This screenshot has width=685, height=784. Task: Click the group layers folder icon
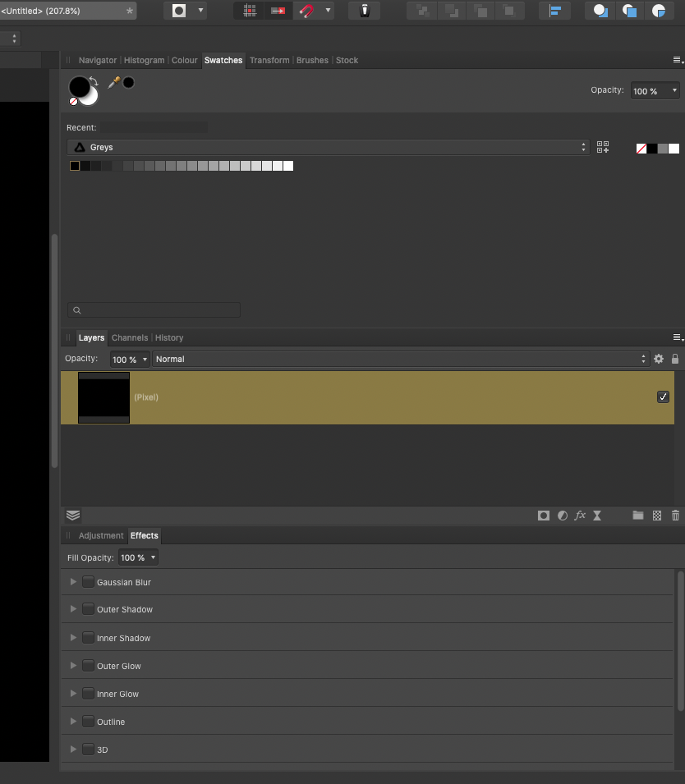638,516
